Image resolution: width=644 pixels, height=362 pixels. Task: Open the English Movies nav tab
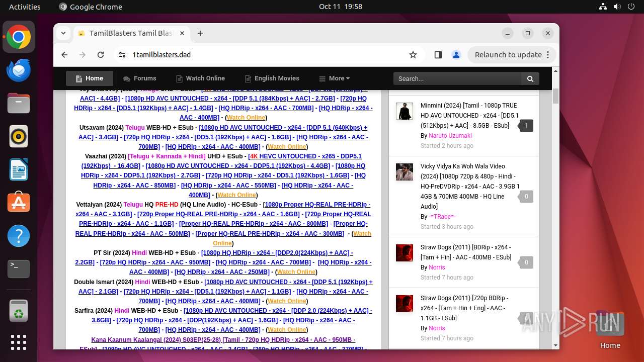pyautogui.click(x=272, y=78)
